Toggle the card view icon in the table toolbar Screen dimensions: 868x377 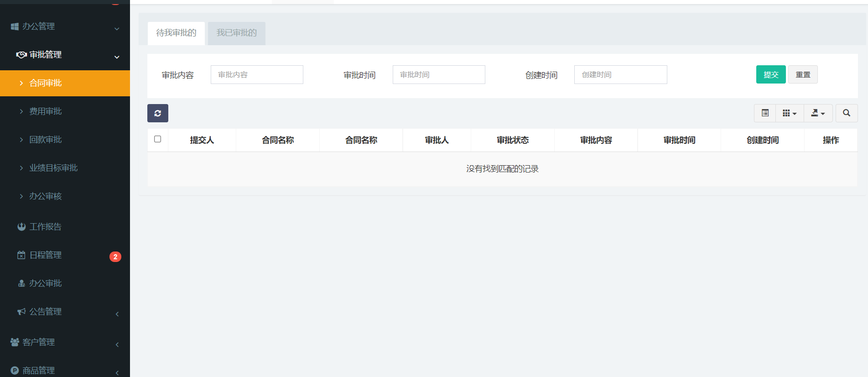point(765,113)
